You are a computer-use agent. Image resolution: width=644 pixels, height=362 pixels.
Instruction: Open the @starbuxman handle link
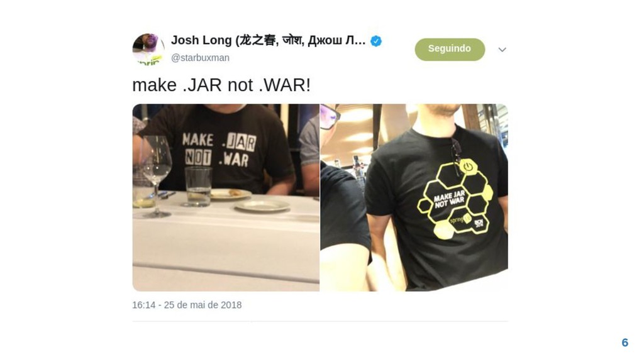[x=200, y=58]
